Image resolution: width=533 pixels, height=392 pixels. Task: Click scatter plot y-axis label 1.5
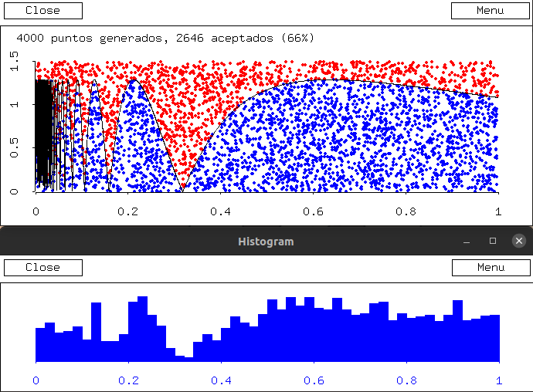(14, 62)
